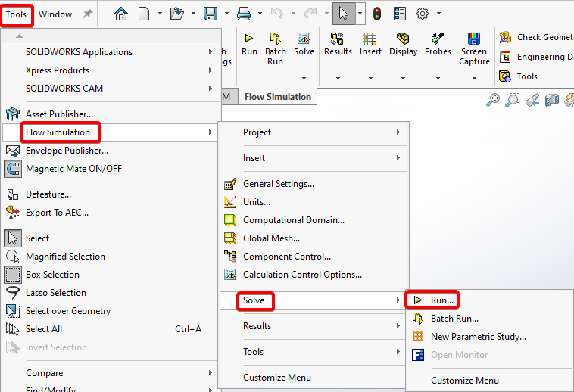Click Customize Menu in Solve submenu

coord(490,381)
